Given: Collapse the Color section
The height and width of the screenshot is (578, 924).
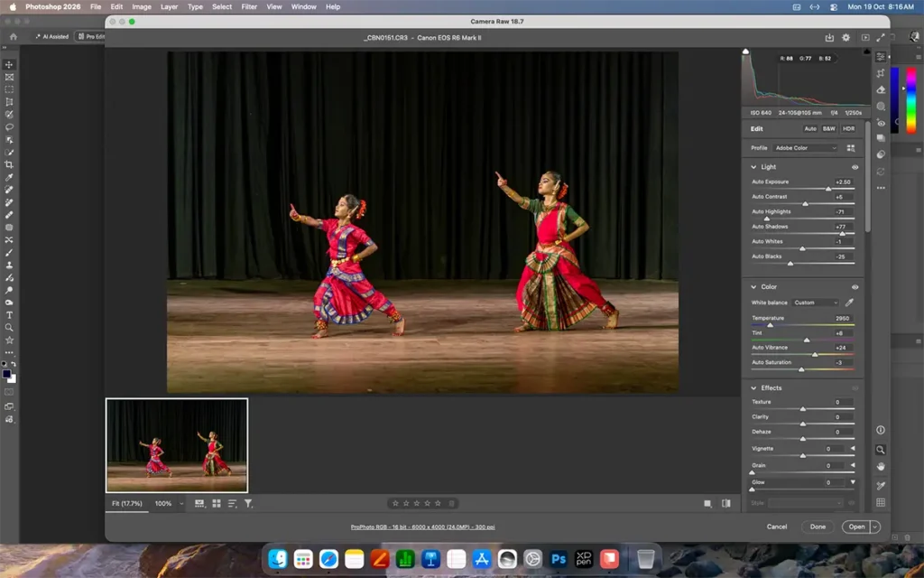Looking at the screenshot, I should click(x=753, y=287).
